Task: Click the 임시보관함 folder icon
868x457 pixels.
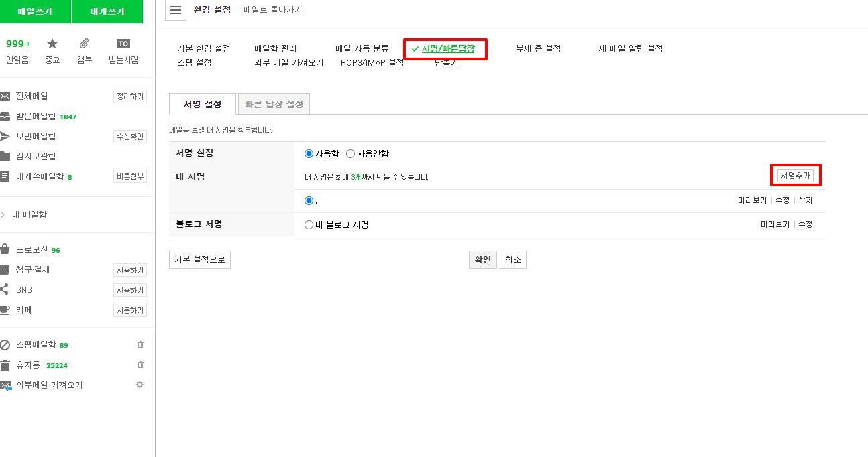Action: [x=5, y=156]
